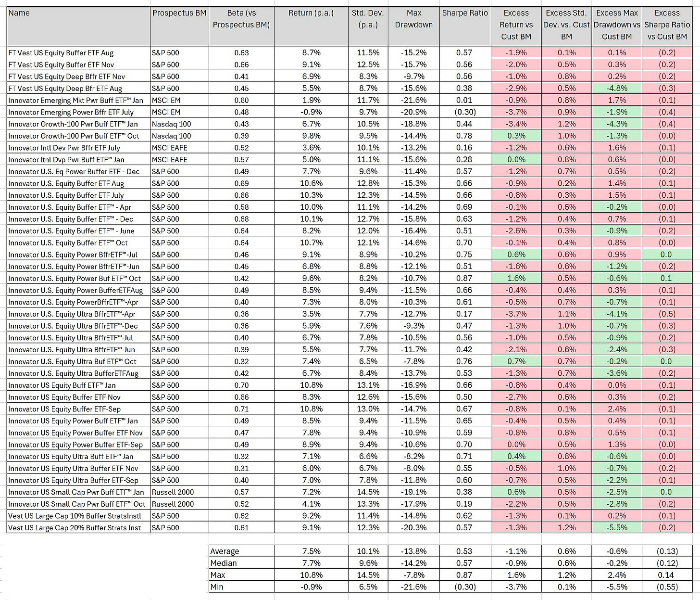
Task: Click 'FT Vest US Equity Deep Bffr ETF Nov'
Action: (x=78, y=76)
